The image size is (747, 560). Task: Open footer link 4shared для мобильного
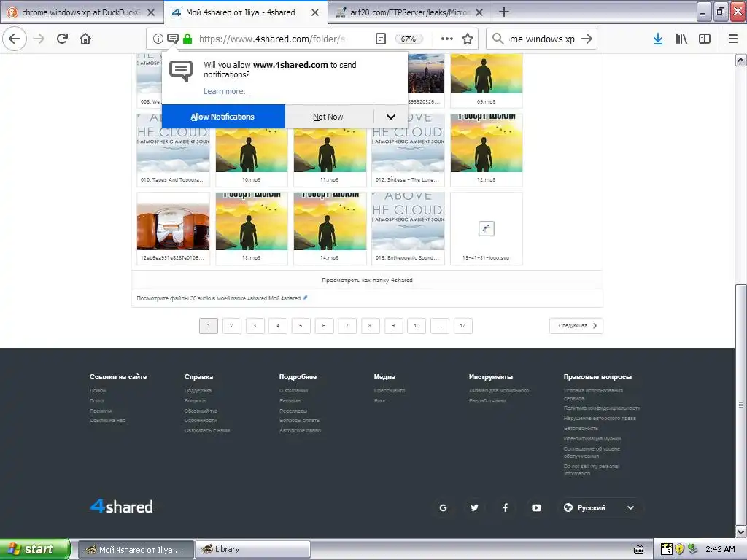[x=499, y=391]
